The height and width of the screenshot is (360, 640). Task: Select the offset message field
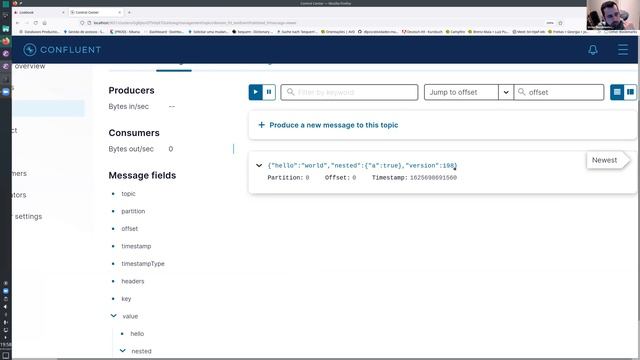(129, 229)
